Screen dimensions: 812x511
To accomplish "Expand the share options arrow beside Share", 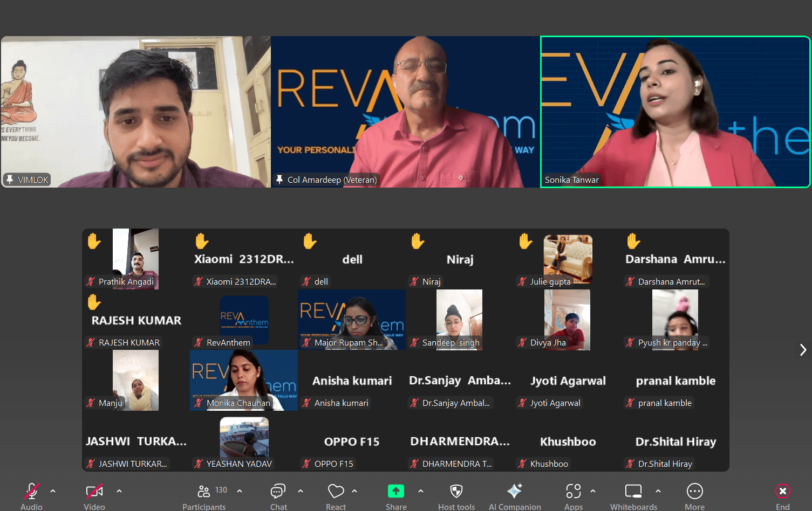I will [x=421, y=491].
